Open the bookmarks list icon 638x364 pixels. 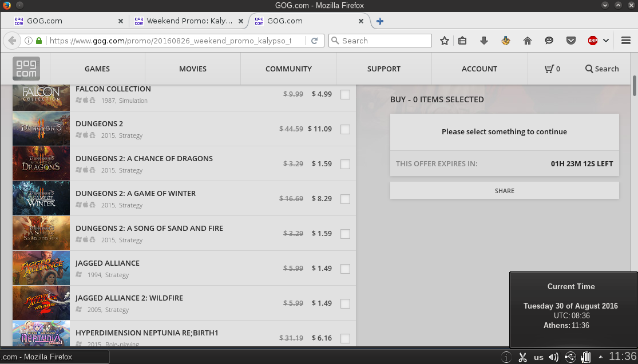pos(462,41)
